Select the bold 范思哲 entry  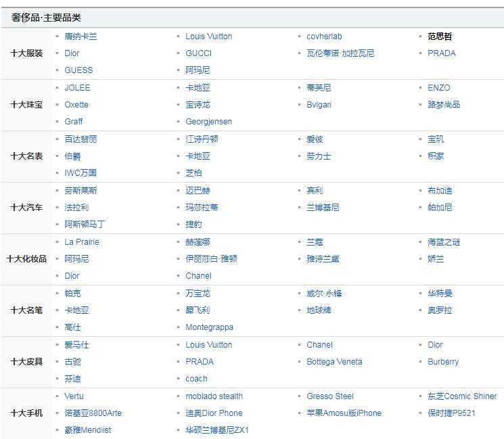[x=440, y=37]
